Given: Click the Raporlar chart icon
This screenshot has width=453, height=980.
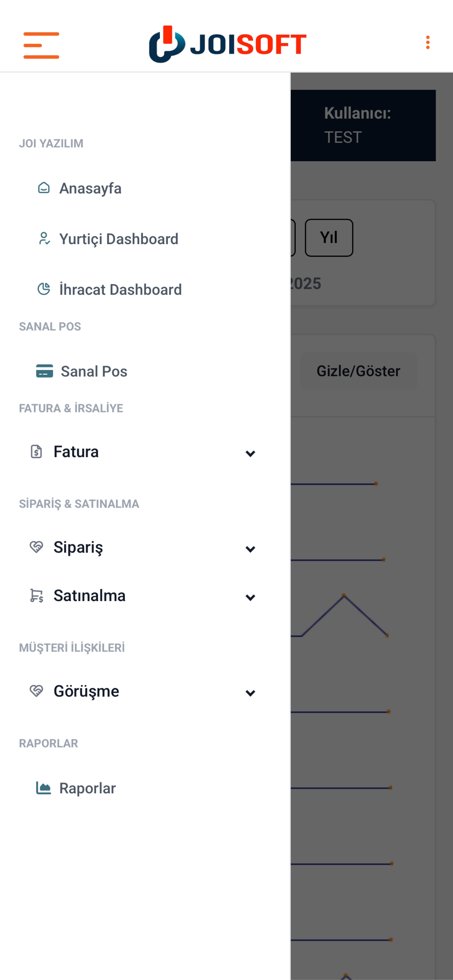Looking at the screenshot, I should [43, 788].
